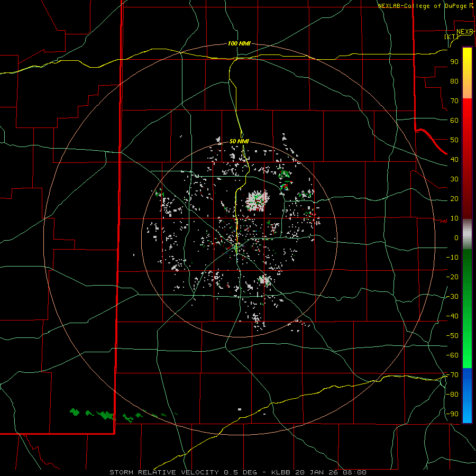The width and height of the screenshot is (476, 476).
Task: Click the radar site where the roads converge
Action: click(x=236, y=248)
